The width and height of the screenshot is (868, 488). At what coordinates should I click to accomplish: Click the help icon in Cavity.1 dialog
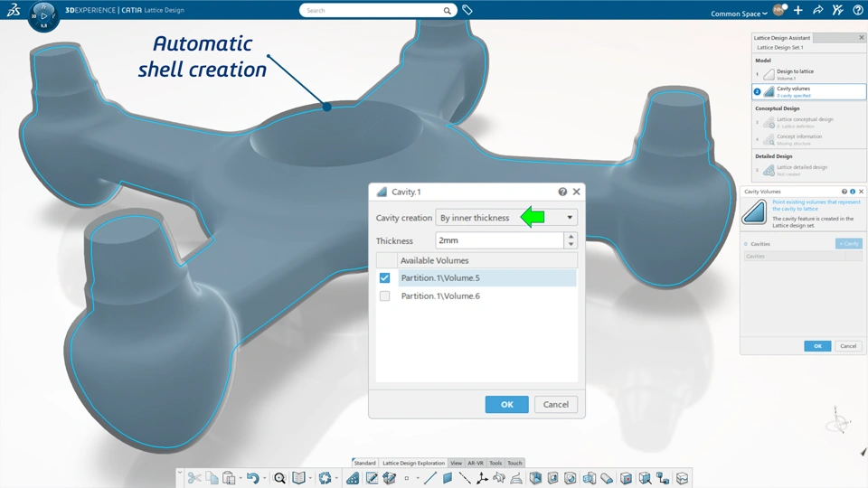[x=562, y=192]
